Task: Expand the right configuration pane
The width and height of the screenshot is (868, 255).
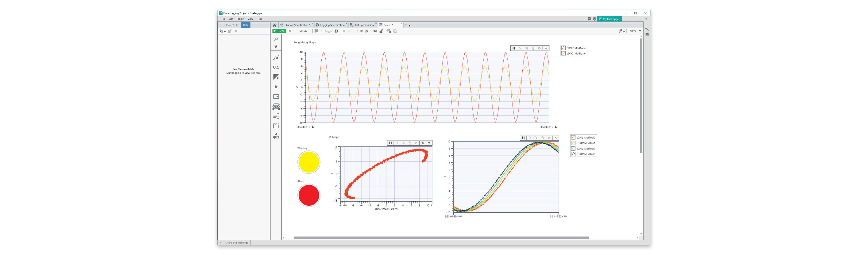Action: point(647,24)
